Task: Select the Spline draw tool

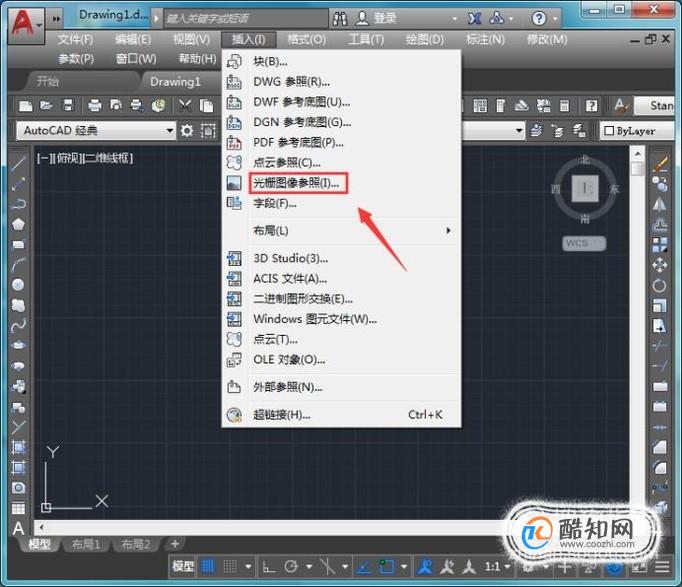Action: coord(18,325)
